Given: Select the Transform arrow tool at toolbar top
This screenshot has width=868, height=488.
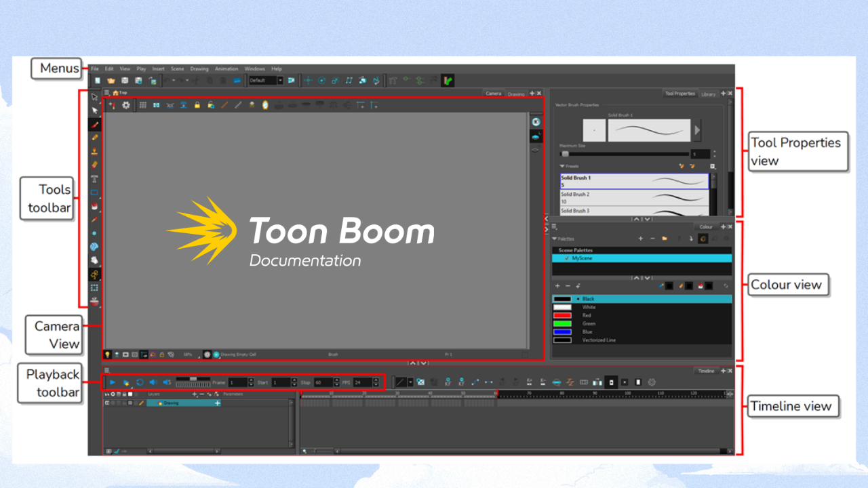Looking at the screenshot, I should click(95, 98).
